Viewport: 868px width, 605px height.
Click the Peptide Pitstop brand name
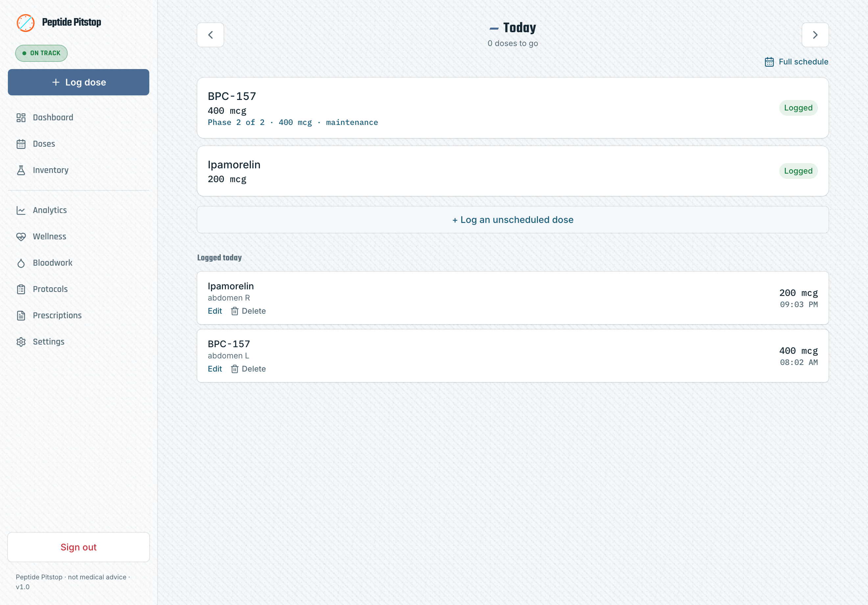[71, 22]
